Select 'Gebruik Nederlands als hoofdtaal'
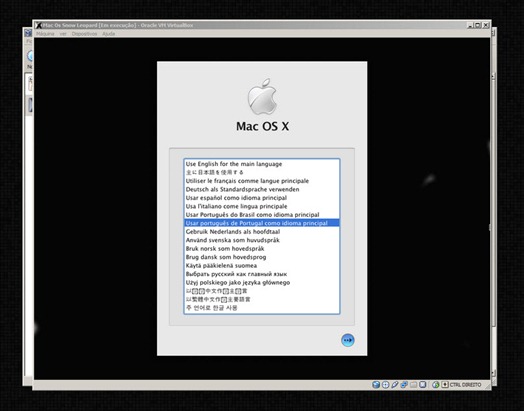This screenshot has width=524, height=411. [262, 232]
